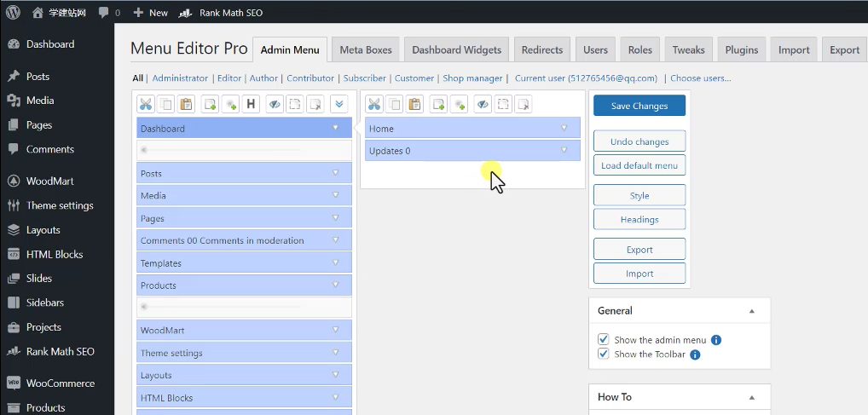Image resolution: width=868 pixels, height=415 pixels.
Task: Switch to Meta Boxes tab
Action: point(365,49)
